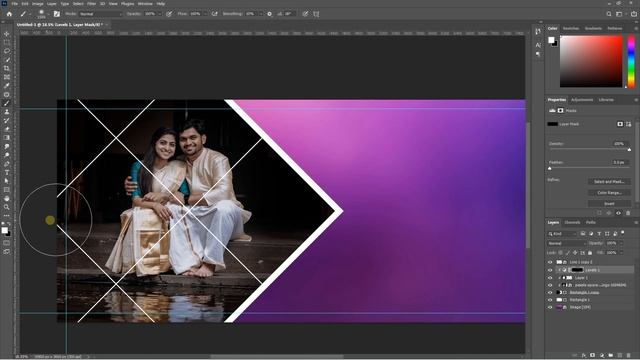Select the pixel mask icon in Properties
Image resolution: width=640 pixels, height=360 pixels.
tap(620, 124)
